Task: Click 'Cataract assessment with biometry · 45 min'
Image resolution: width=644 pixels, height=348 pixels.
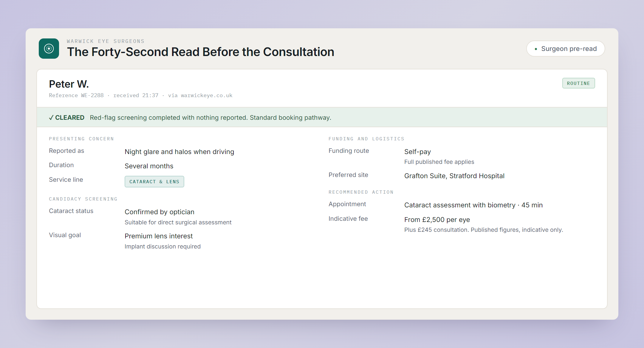Action: (473, 205)
